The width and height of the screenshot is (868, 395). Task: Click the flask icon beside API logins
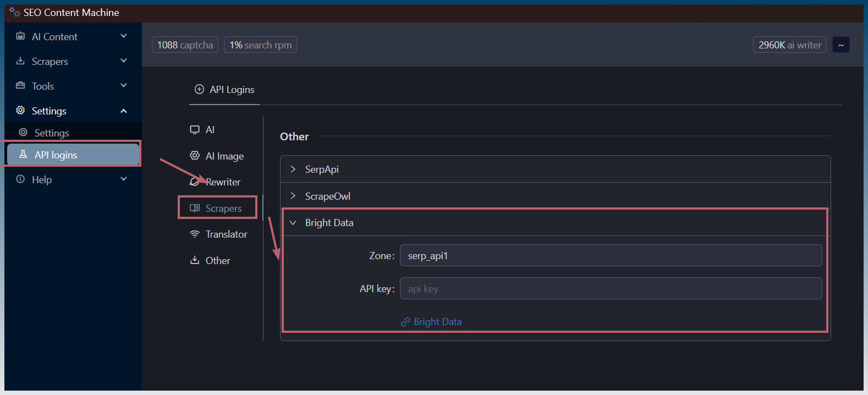click(23, 154)
